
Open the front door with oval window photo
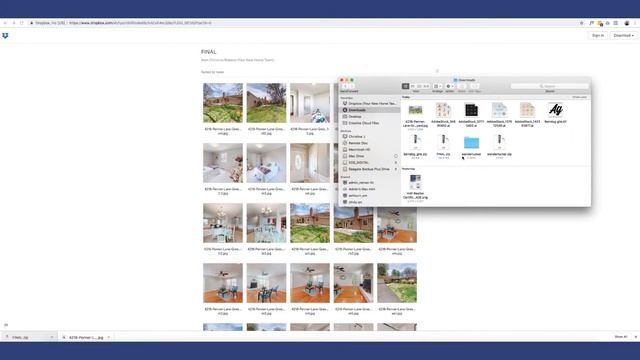310,163
